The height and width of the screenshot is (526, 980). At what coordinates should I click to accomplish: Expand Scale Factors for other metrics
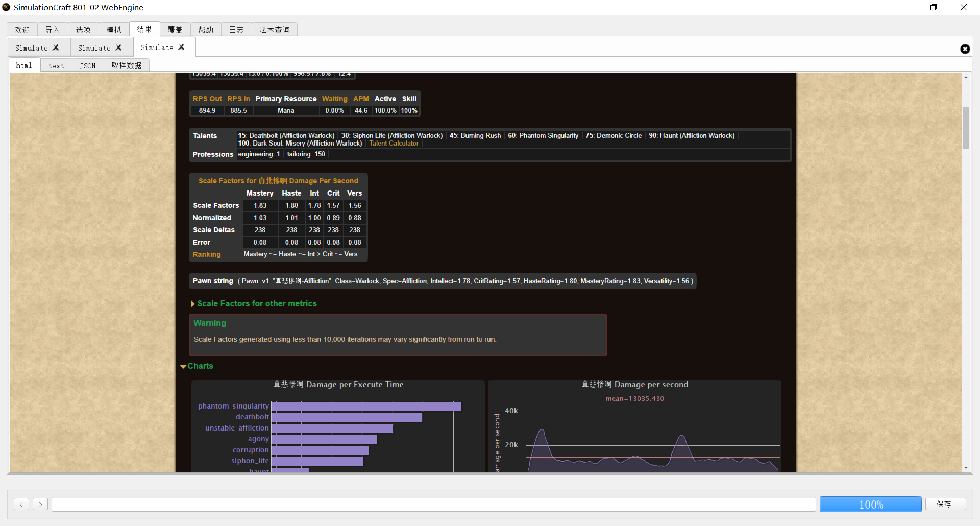[256, 304]
